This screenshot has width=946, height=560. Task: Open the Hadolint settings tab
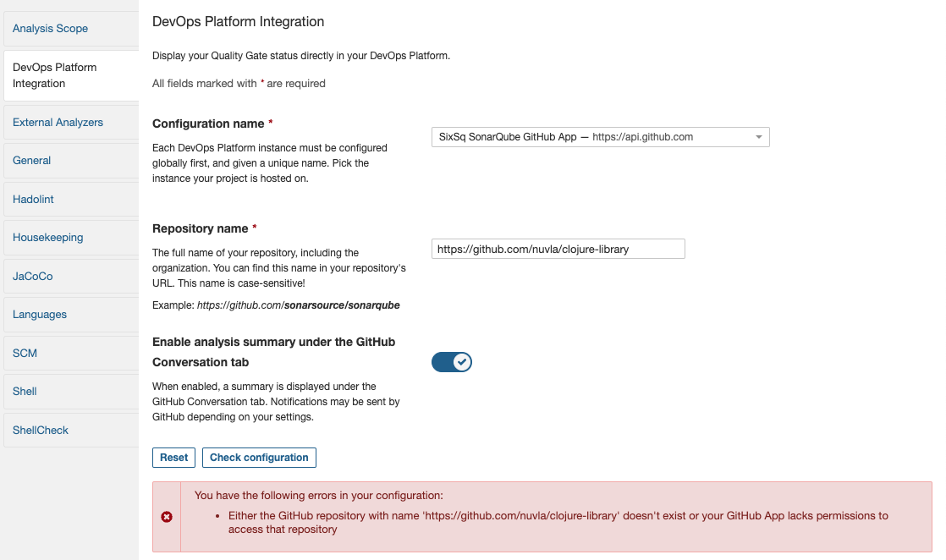click(x=34, y=200)
